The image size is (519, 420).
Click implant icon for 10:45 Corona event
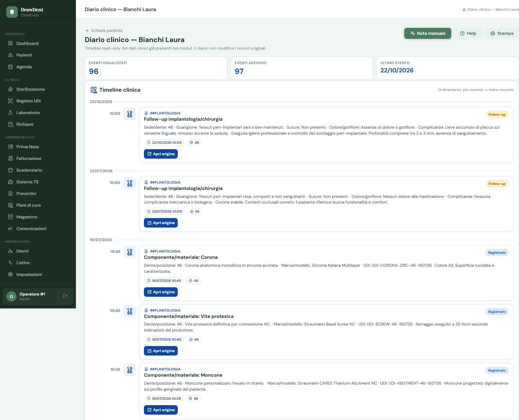130,252
